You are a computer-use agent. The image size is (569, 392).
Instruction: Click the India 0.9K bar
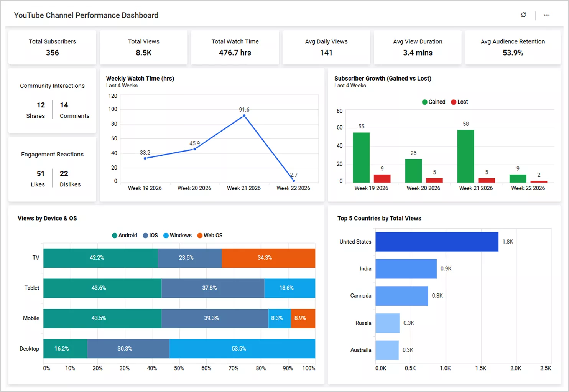pyautogui.click(x=406, y=269)
